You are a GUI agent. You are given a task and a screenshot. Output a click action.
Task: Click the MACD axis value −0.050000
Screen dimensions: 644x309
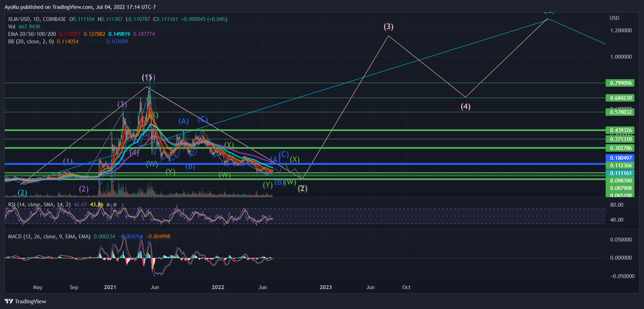pyautogui.click(x=622, y=276)
